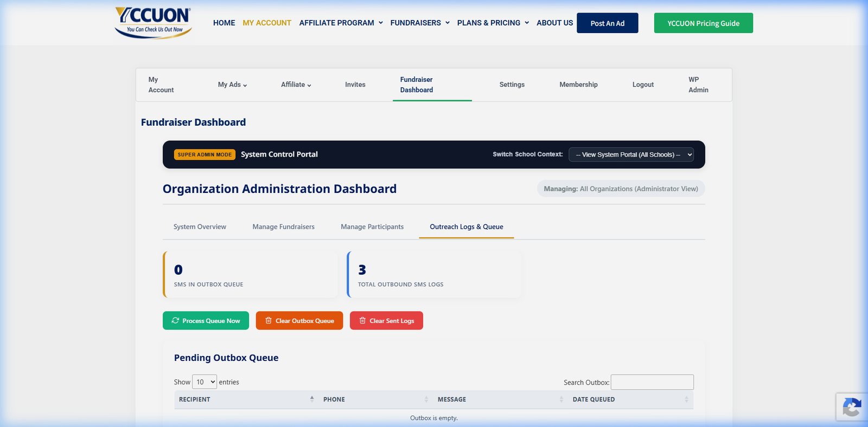Open the My Account tab link
The image size is (868, 427).
[161, 85]
